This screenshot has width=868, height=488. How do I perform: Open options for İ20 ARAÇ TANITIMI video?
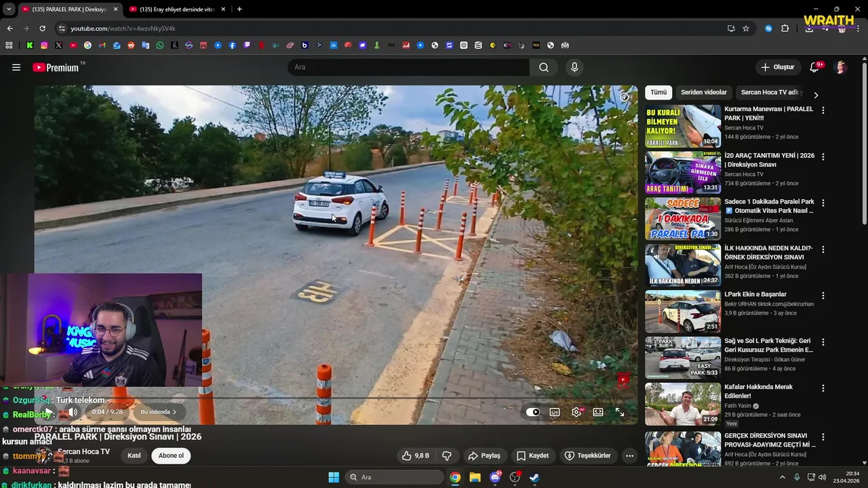(x=823, y=157)
